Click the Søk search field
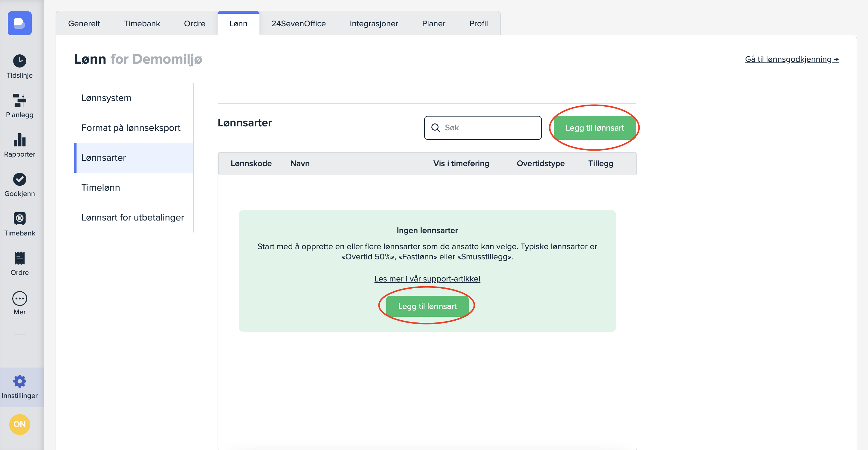 point(489,128)
